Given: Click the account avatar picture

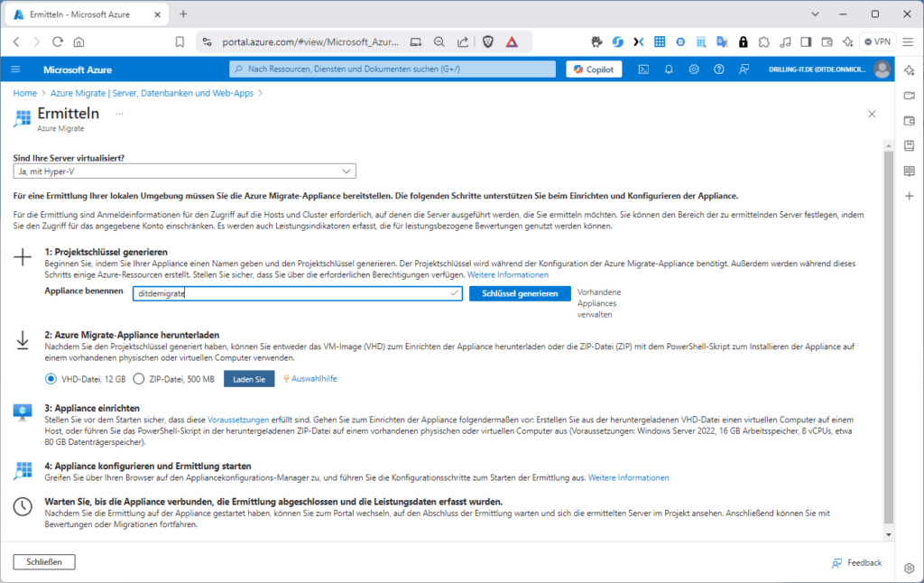Looking at the screenshot, I should tap(882, 69).
